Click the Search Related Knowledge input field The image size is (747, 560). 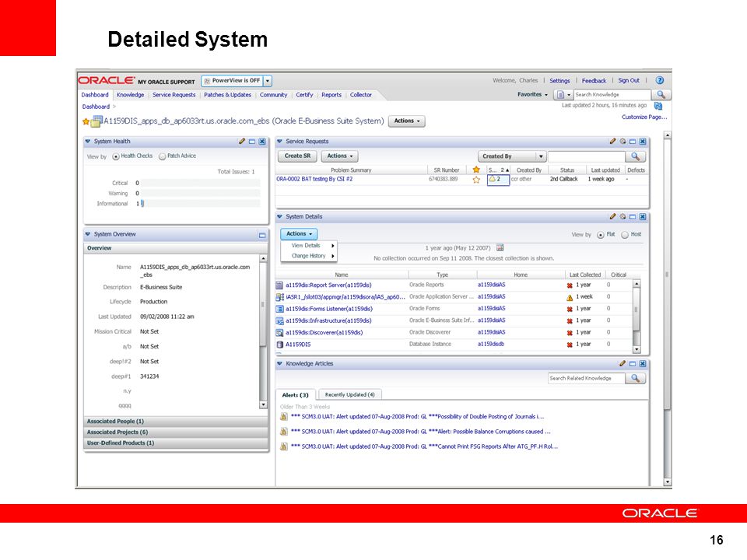pyautogui.click(x=587, y=378)
